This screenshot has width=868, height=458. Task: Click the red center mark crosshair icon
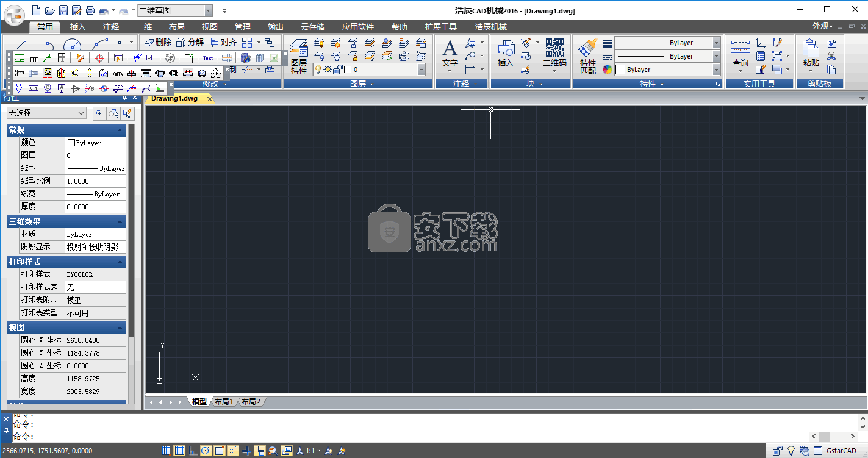coord(100,58)
